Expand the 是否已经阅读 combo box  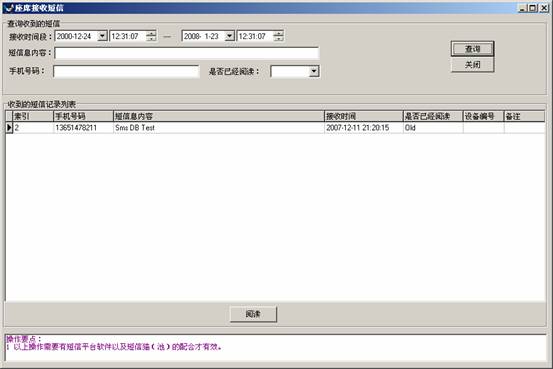pyautogui.click(x=314, y=71)
